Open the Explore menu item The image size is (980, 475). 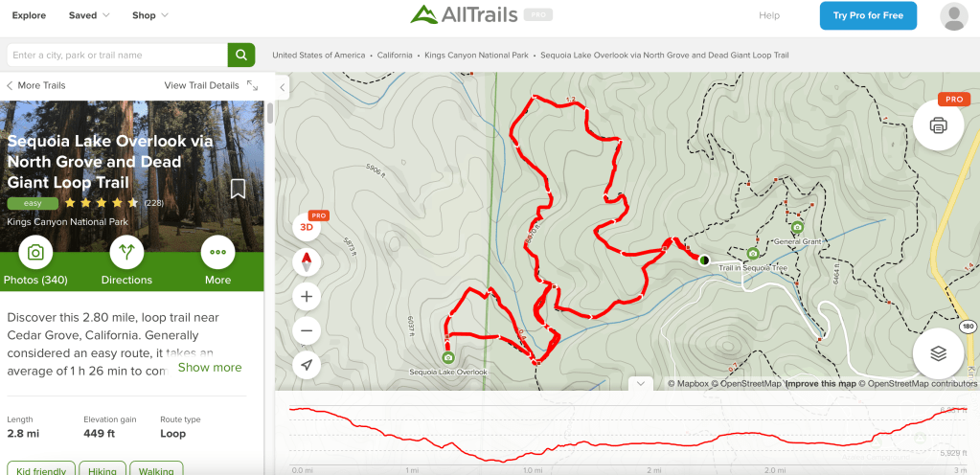(29, 15)
